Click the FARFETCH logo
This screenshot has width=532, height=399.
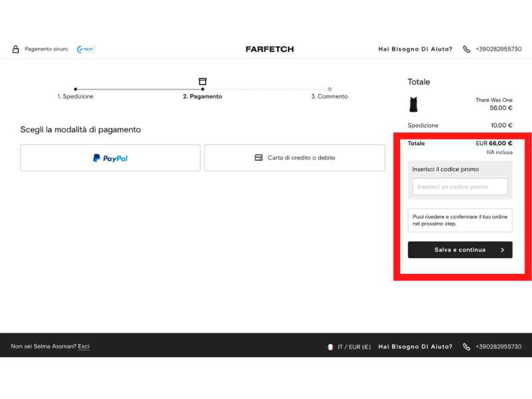tap(269, 49)
